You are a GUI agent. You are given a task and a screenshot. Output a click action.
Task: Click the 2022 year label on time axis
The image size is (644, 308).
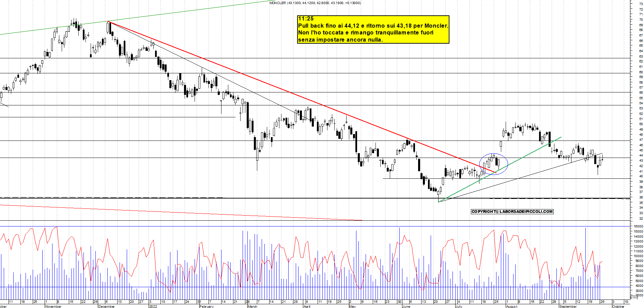point(153,306)
